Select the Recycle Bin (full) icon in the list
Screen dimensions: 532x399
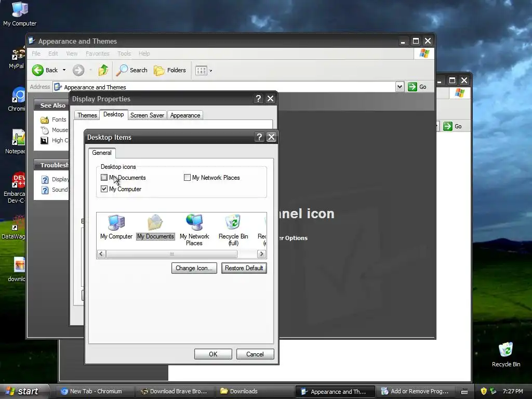point(233,230)
